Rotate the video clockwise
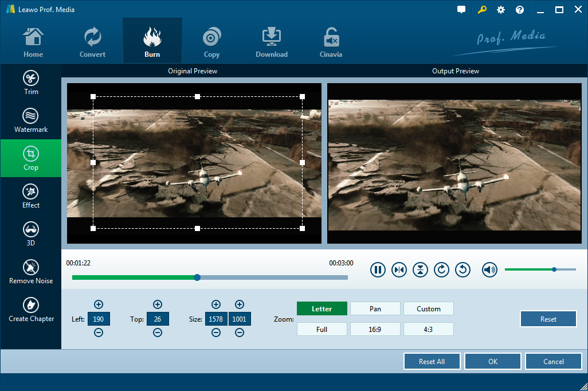This screenshot has height=391, width=588. (x=441, y=269)
